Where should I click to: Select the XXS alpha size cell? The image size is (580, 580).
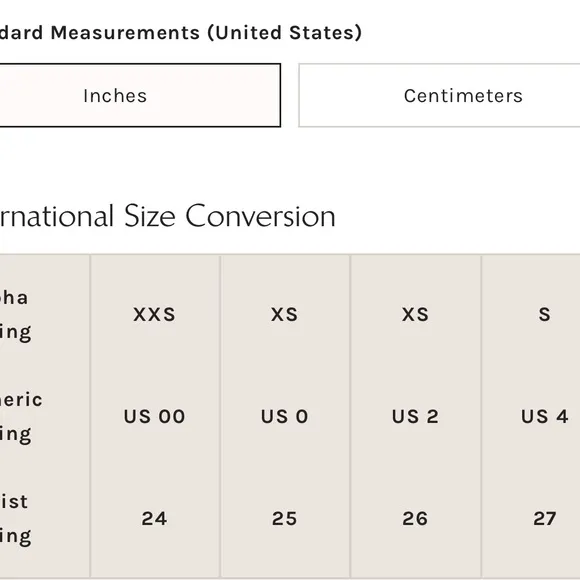point(155,314)
